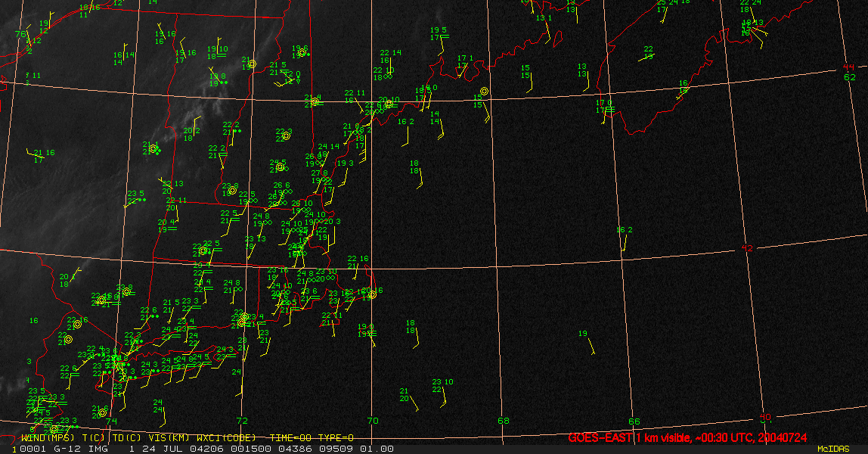Click the 09509 value in status line
Screen dimensions: 868x454
[336, 449]
